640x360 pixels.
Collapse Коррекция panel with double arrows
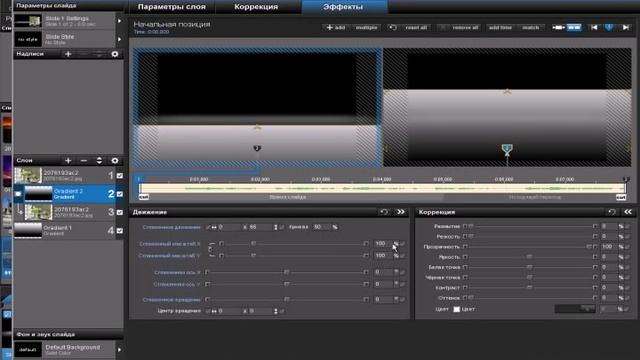pos(628,212)
